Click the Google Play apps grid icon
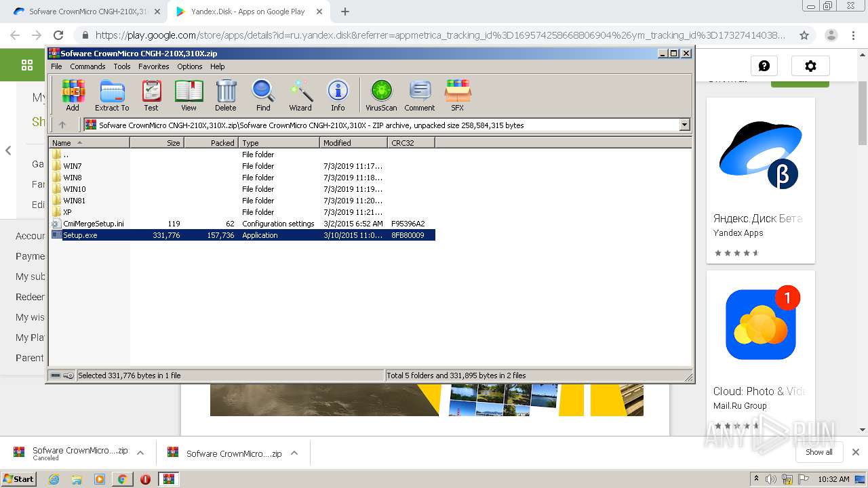Screen dimensions: 868x488 pos(27,65)
